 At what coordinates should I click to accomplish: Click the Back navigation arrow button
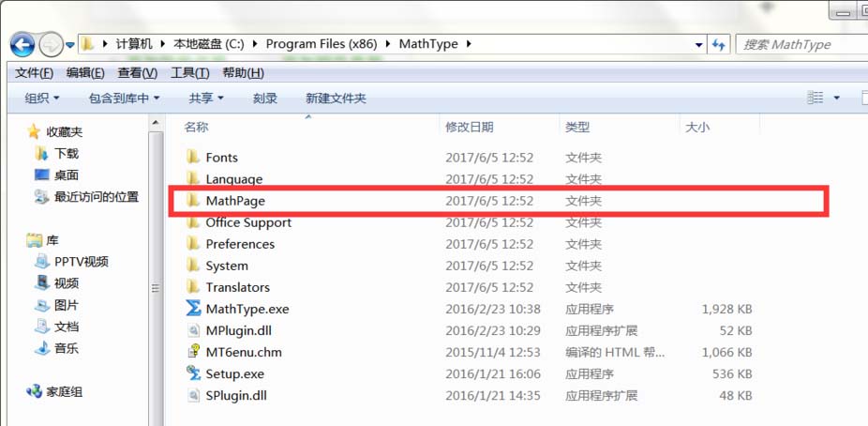pyautogui.click(x=22, y=45)
